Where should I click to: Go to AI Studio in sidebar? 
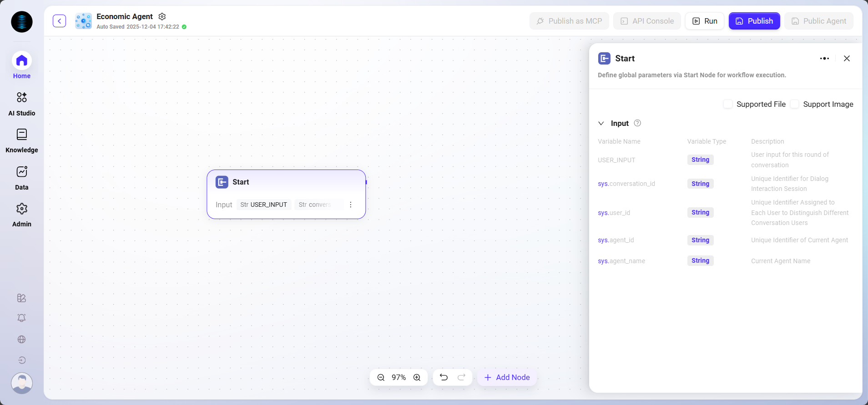click(21, 103)
